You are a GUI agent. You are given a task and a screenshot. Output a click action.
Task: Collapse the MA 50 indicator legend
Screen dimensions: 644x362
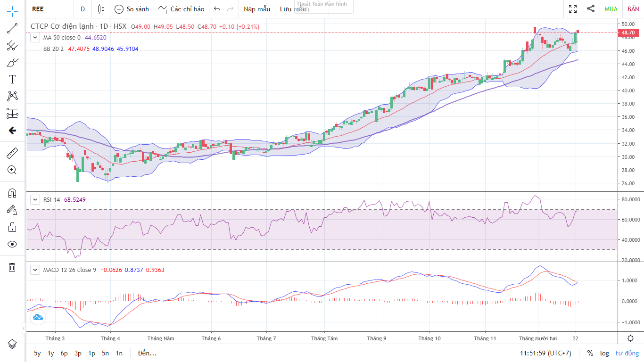point(35,38)
